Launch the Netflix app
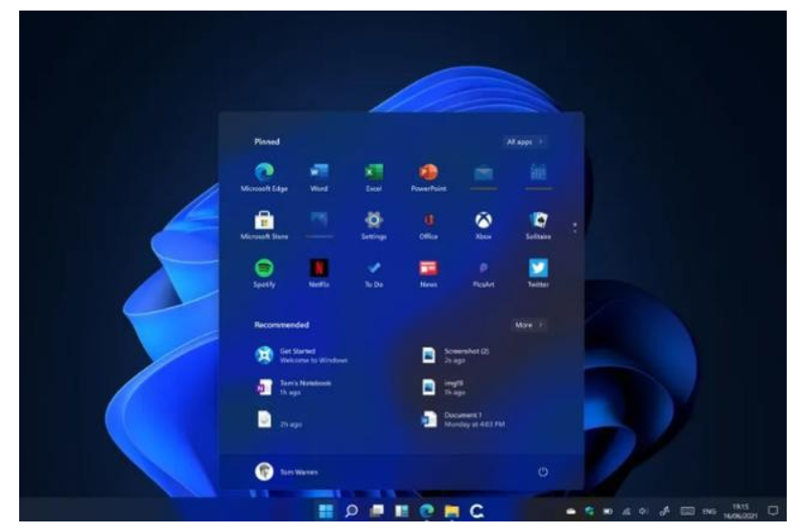 (x=319, y=272)
